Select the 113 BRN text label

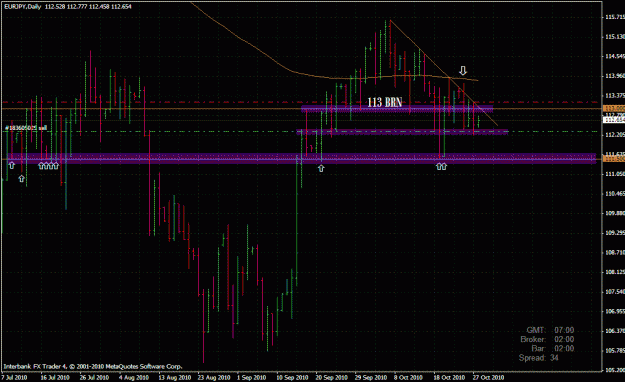click(x=384, y=102)
